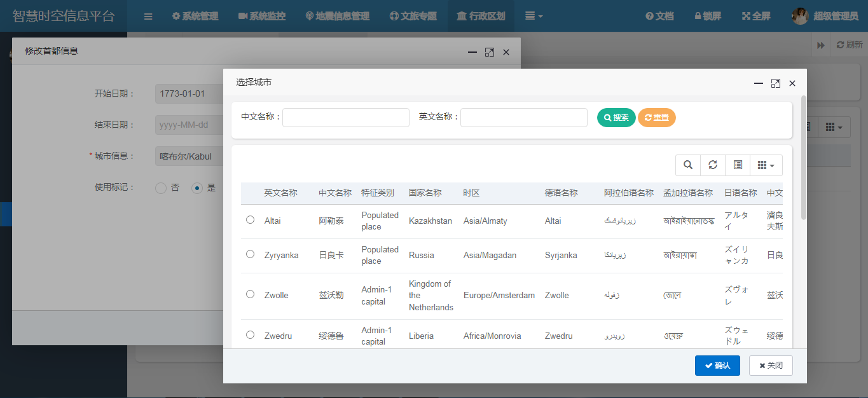Click the Europe/Amsterdam timezone cell
Image resolution: width=868 pixels, height=398 pixels.
coord(499,296)
